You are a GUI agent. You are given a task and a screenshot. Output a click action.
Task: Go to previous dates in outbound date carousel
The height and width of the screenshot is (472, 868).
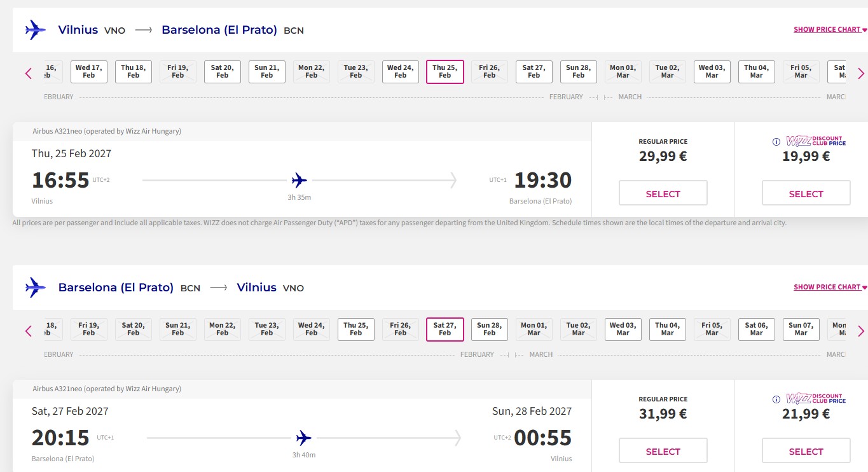[29, 73]
